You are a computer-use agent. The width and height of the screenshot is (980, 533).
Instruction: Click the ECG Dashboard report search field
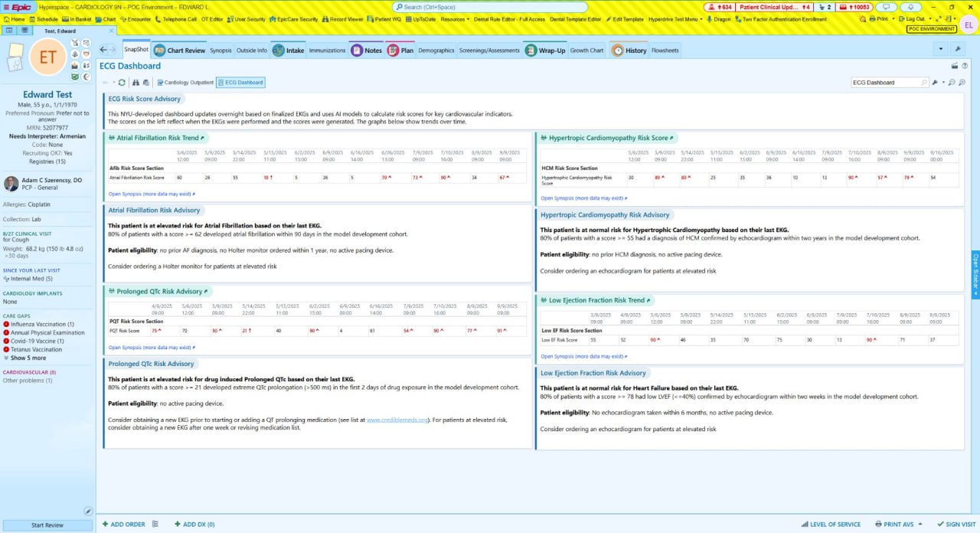885,83
